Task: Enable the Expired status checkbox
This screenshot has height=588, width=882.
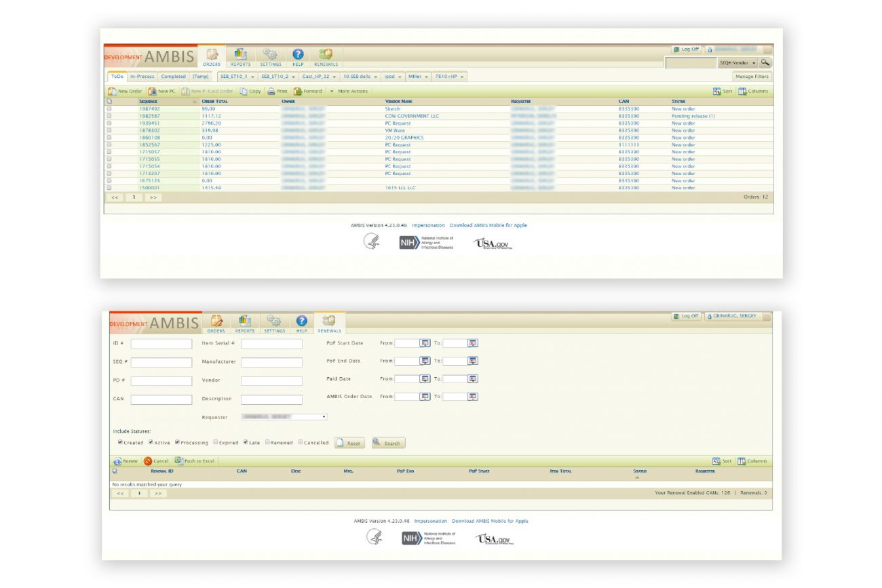Action: coord(216,442)
